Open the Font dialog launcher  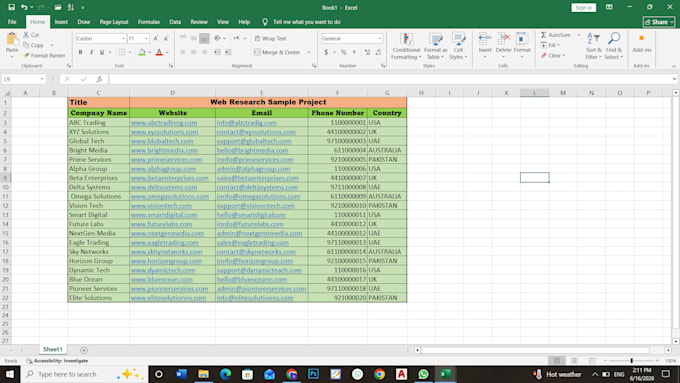click(x=171, y=66)
